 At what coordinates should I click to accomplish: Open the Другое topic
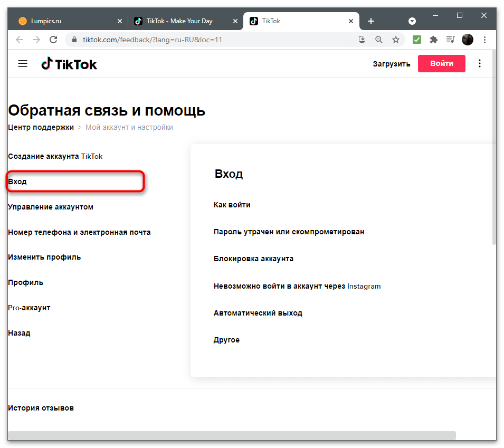[226, 340]
